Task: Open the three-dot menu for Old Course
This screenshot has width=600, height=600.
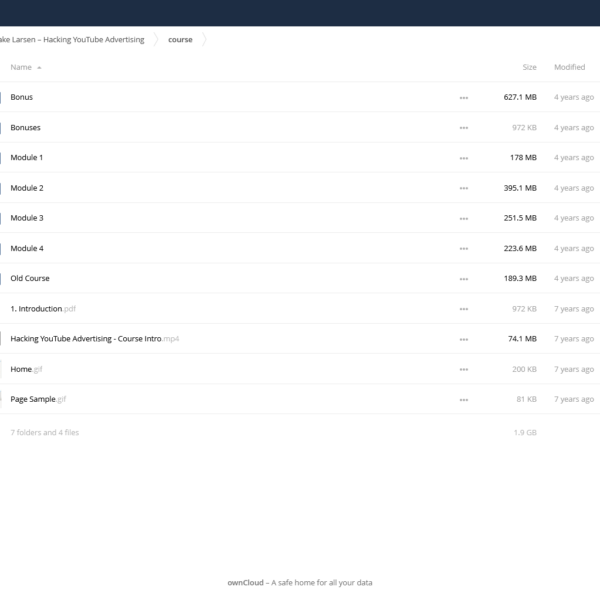Action: tap(464, 279)
